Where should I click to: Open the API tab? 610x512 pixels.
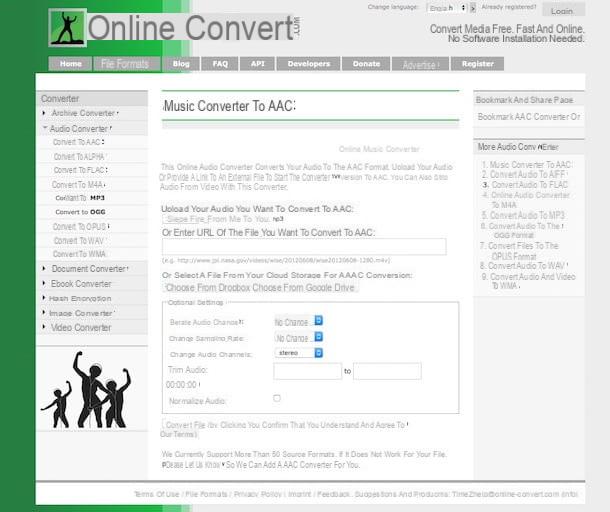tap(258, 64)
